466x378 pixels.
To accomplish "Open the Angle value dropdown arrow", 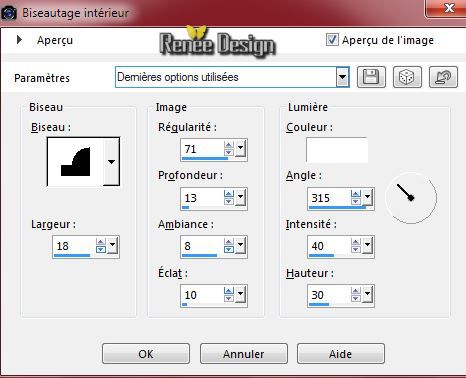I will 367,197.
